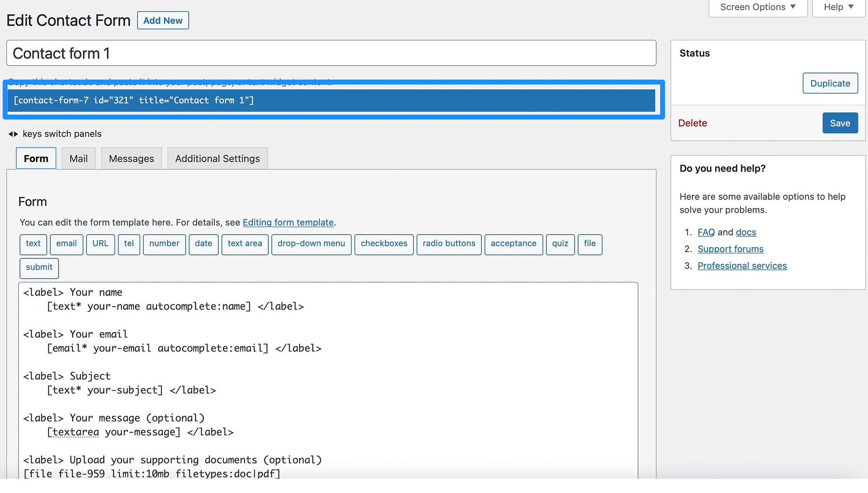Click the checkboxes tag button
Viewport: 868px width, 493px height.
coord(384,244)
